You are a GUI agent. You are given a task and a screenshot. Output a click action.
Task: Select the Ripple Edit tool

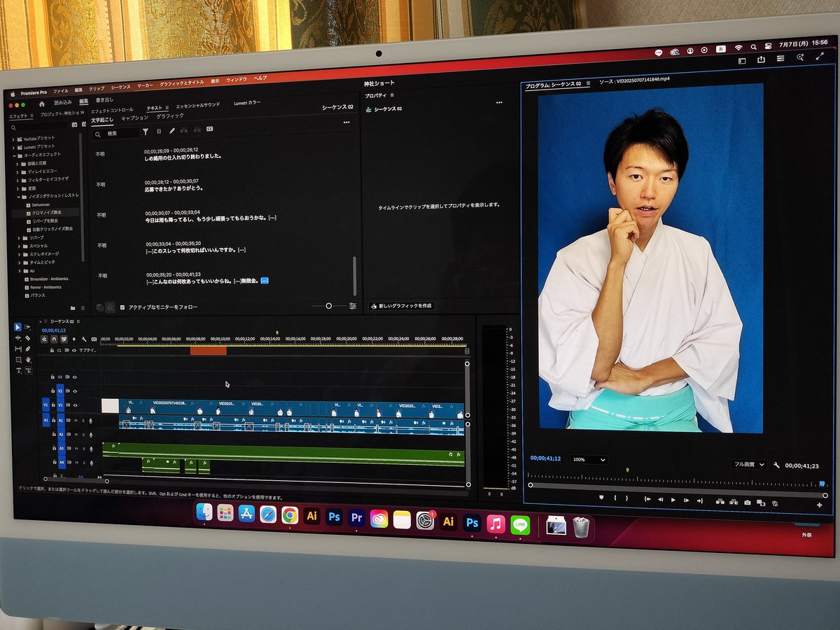click(19, 338)
